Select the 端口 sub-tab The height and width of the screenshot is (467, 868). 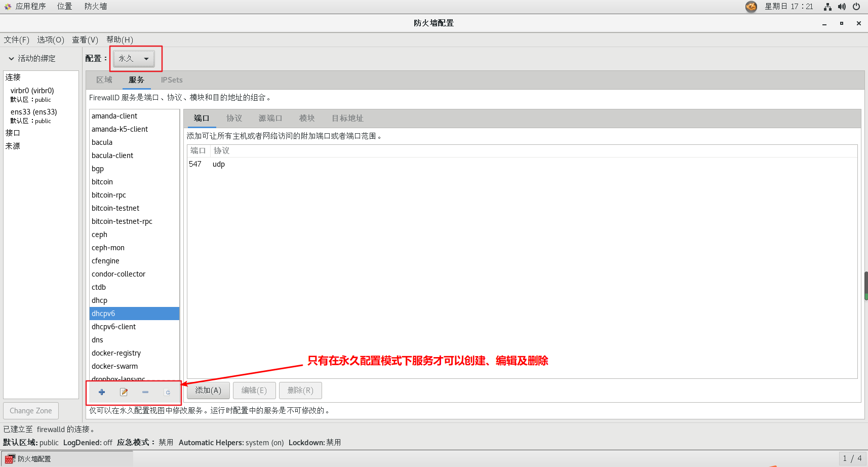202,118
